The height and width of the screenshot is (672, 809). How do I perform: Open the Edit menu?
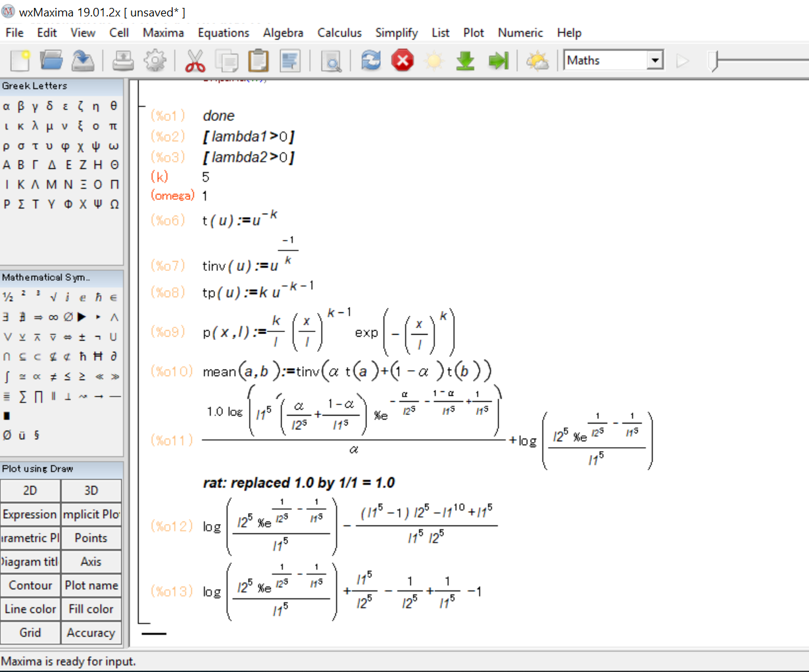(x=47, y=32)
